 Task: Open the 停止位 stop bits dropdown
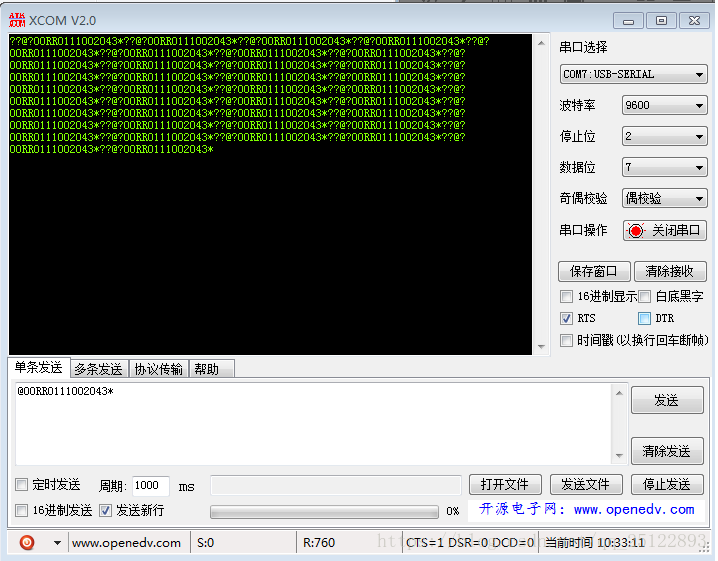click(664, 136)
